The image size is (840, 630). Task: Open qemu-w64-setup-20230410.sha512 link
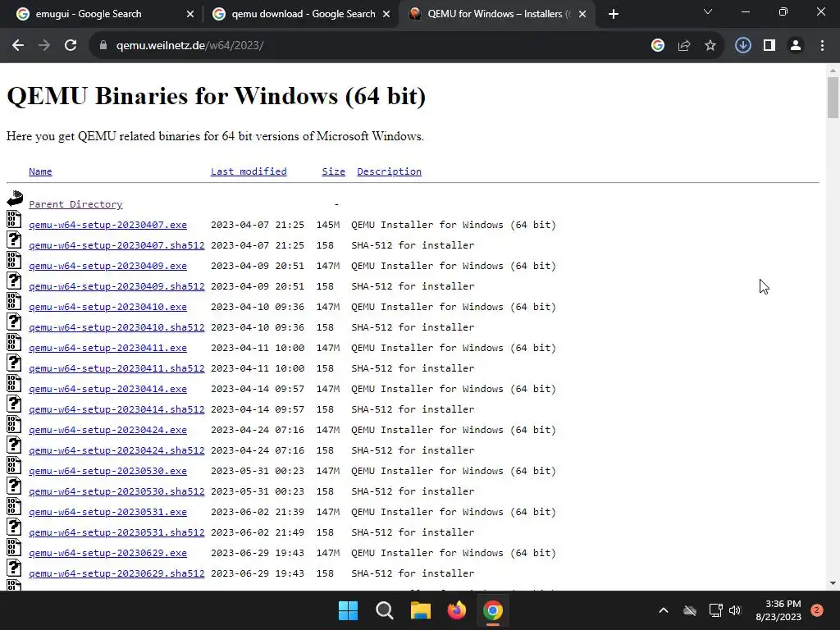tap(116, 327)
